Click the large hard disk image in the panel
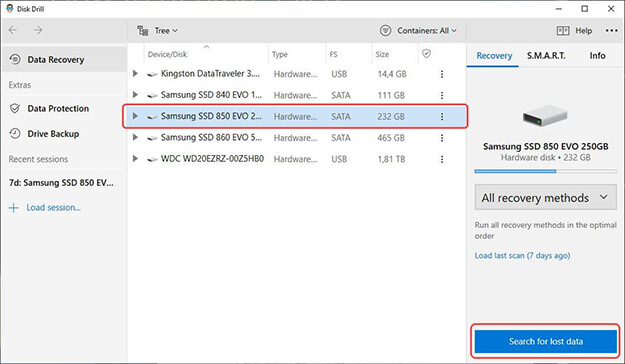Image resolution: width=625 pixels, height=364 pixels. click(544, 116)
